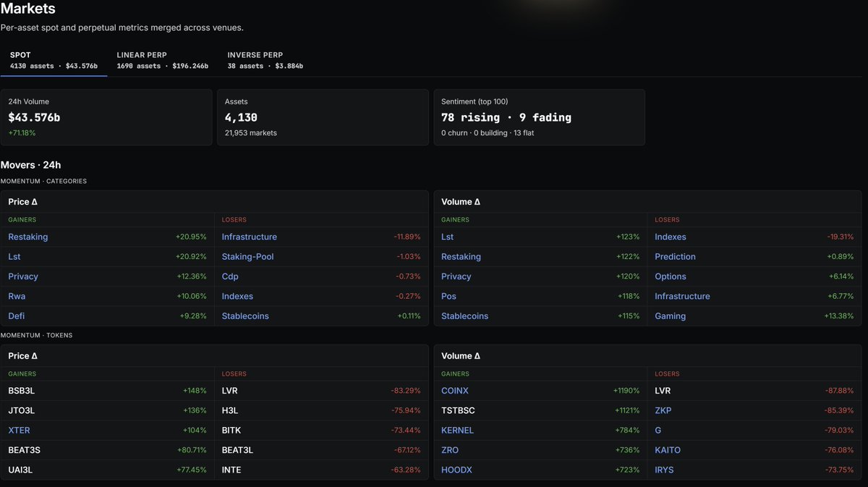Open the Defi category link
The image size is (868, 487).
[17, 316]
